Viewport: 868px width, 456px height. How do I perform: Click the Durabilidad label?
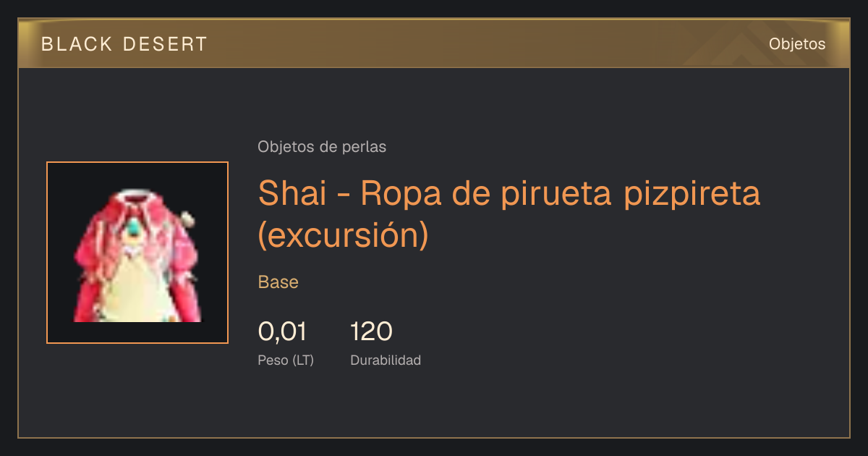click(386, 360)
